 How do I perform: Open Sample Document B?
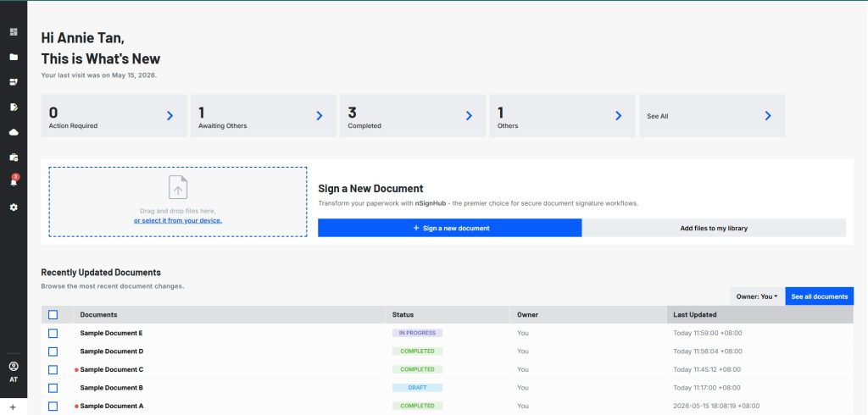(x=111, y=388)
